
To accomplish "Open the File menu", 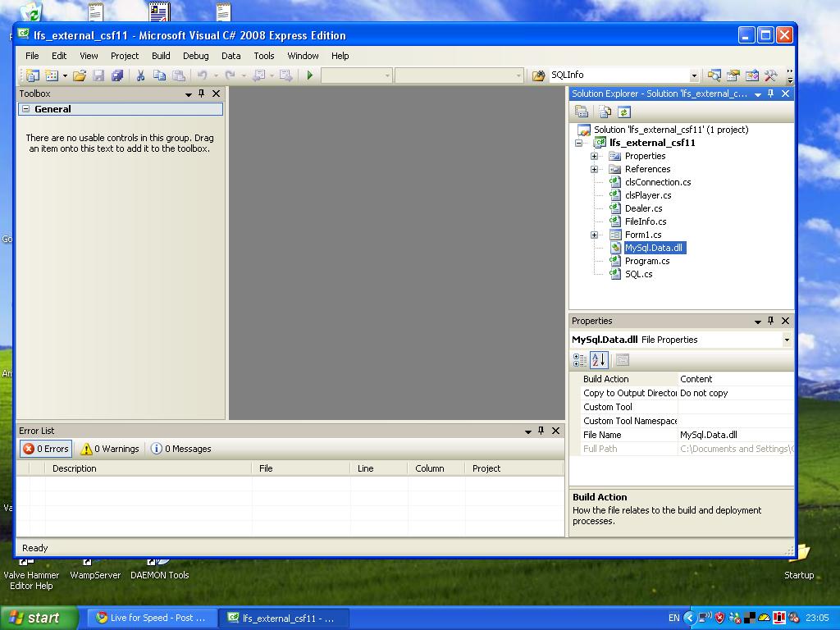I will 32,56.
